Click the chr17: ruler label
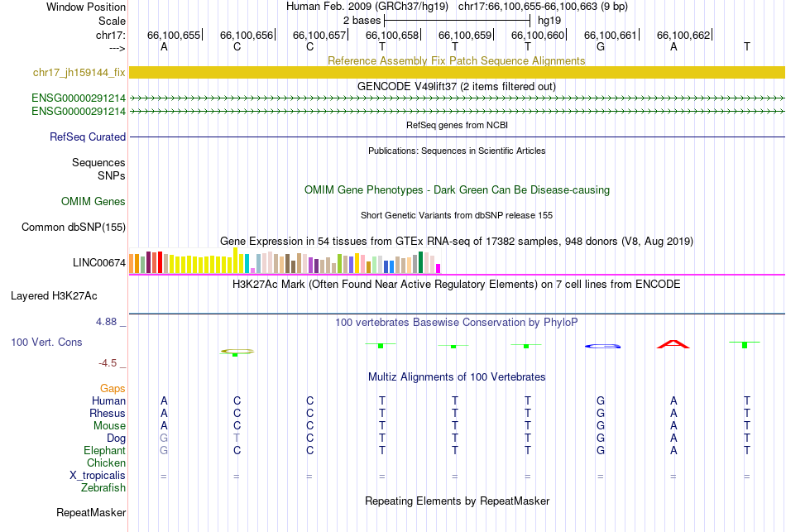 [x=111, y=35]
